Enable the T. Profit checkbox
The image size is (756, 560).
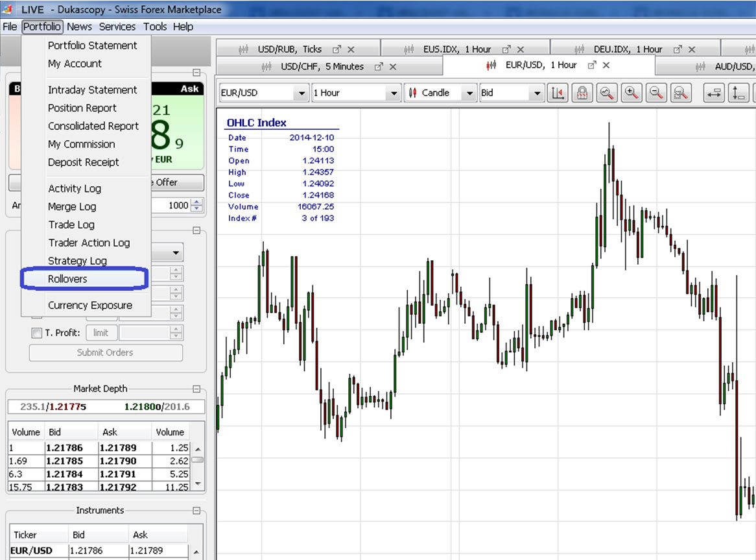click(36, 333)
